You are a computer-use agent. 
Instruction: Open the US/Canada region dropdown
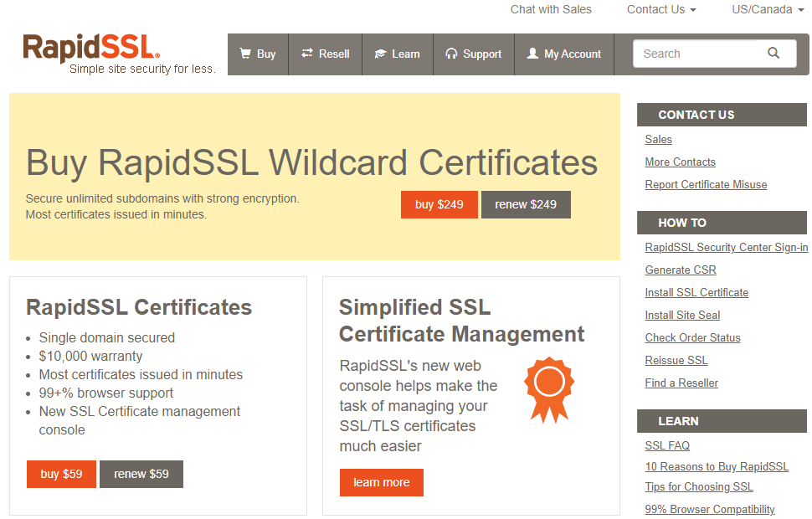(768, 9)
